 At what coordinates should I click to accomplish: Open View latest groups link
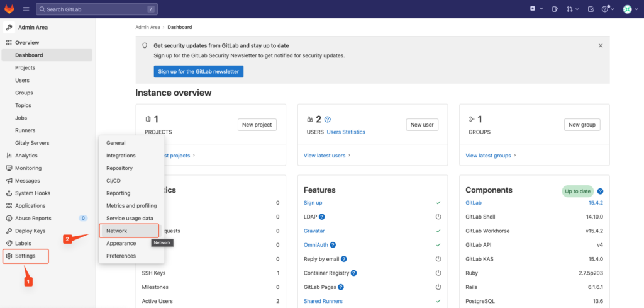pos(488,156)
